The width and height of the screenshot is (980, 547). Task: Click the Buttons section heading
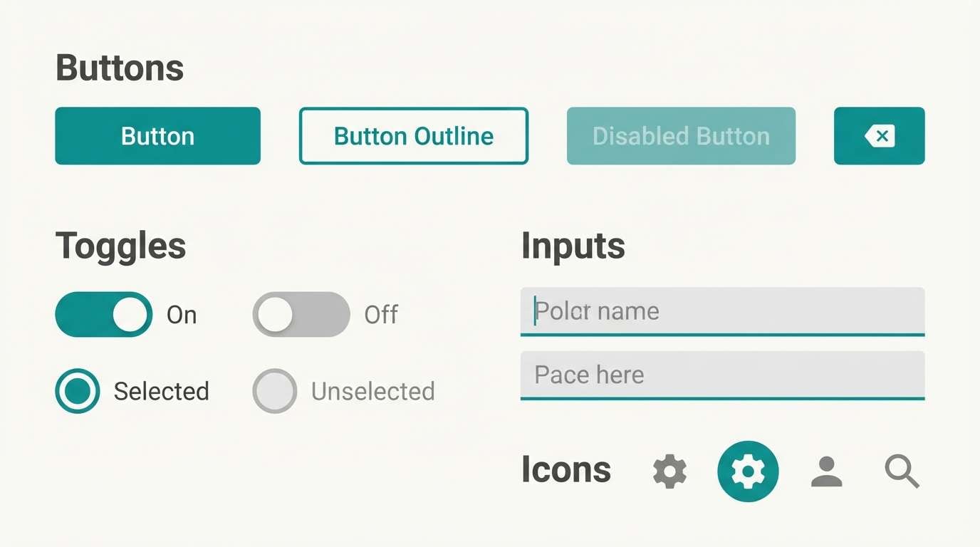120,67
